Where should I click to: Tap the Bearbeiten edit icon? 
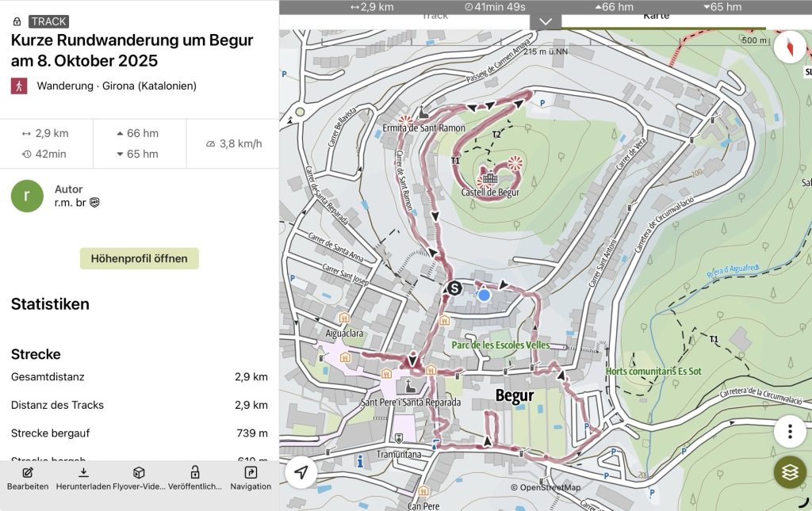pyautogui.click(x=28, y=473)
